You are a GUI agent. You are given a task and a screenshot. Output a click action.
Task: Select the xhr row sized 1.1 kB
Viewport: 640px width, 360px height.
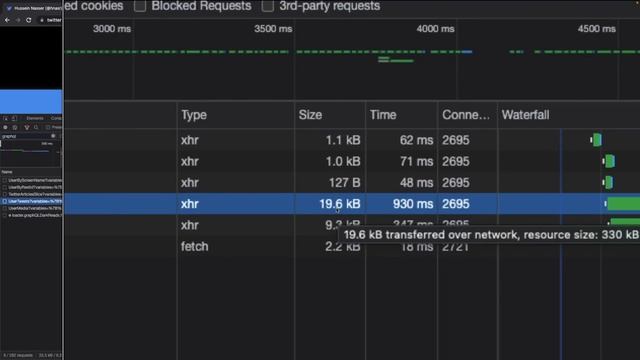(352, 140)
